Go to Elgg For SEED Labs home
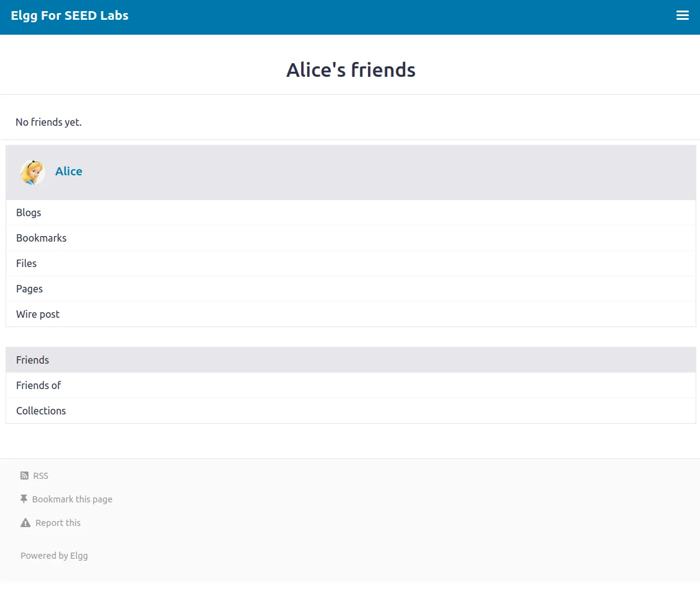 [69, 15]
